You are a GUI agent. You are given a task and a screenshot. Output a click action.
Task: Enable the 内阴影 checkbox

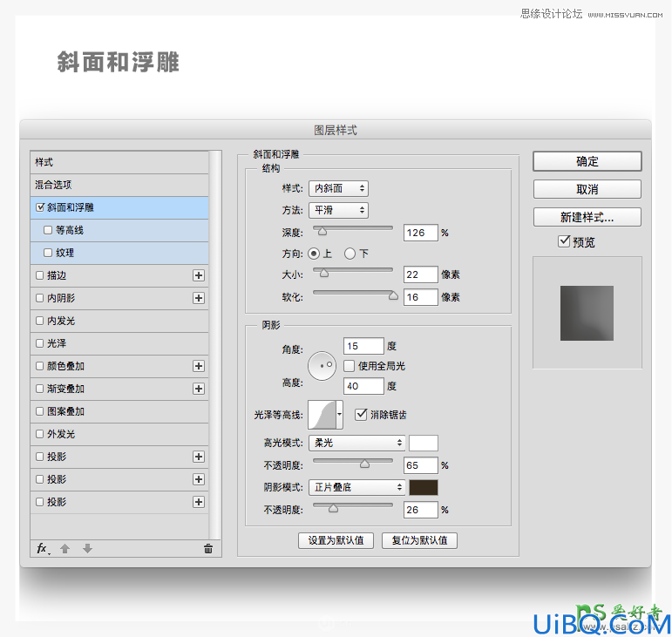coord(40,298)
